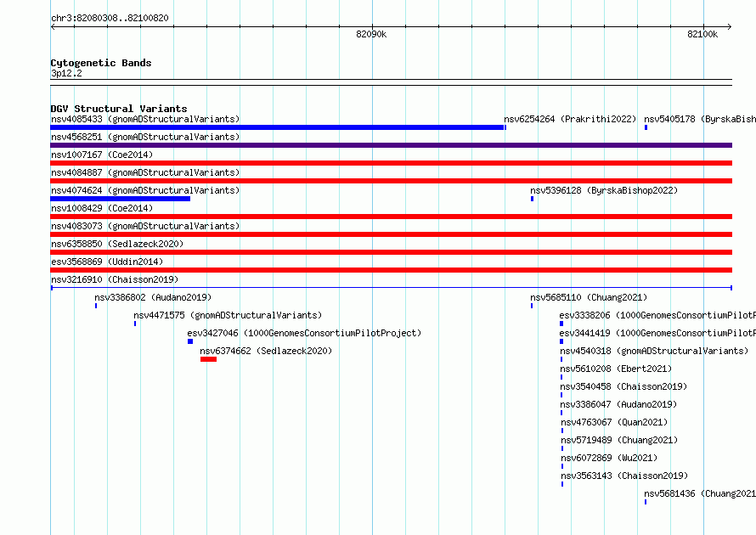
Task: Open the esv3427046 (1000GenomesConsortiumPilotProject) label
Action: [304, 333]
